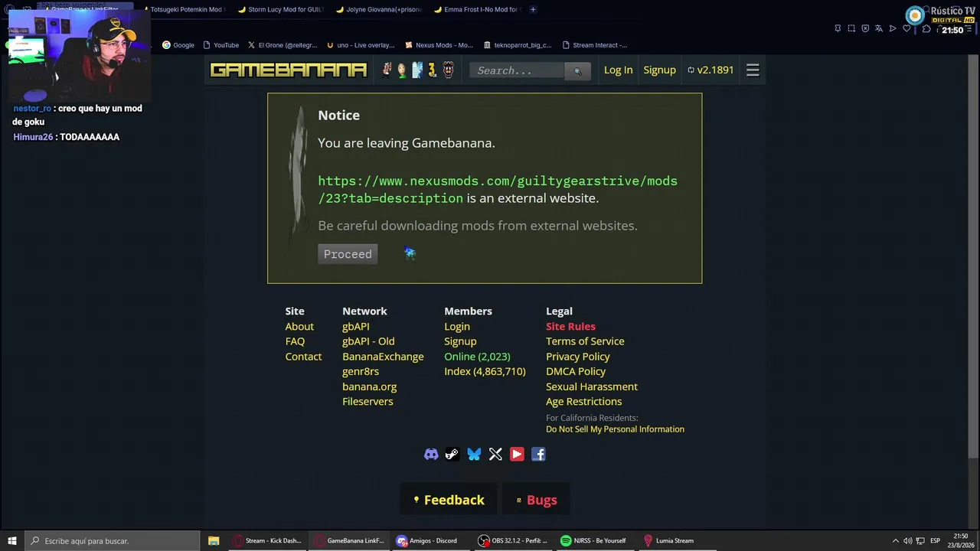This screenshot has width=980, height=551.
Task: Open the banana.org footer link
Action: pyautogui.click(x=369, y=386)
